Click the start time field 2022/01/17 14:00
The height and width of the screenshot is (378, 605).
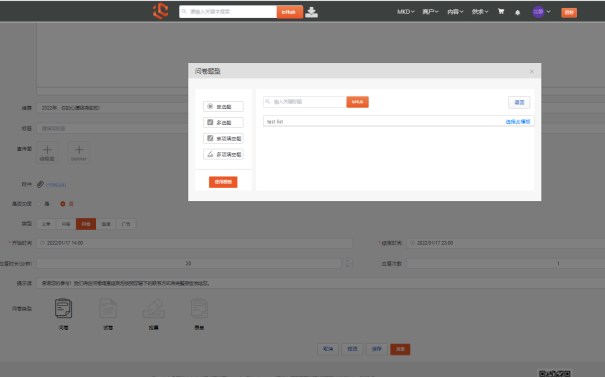[x=194, y=243]
